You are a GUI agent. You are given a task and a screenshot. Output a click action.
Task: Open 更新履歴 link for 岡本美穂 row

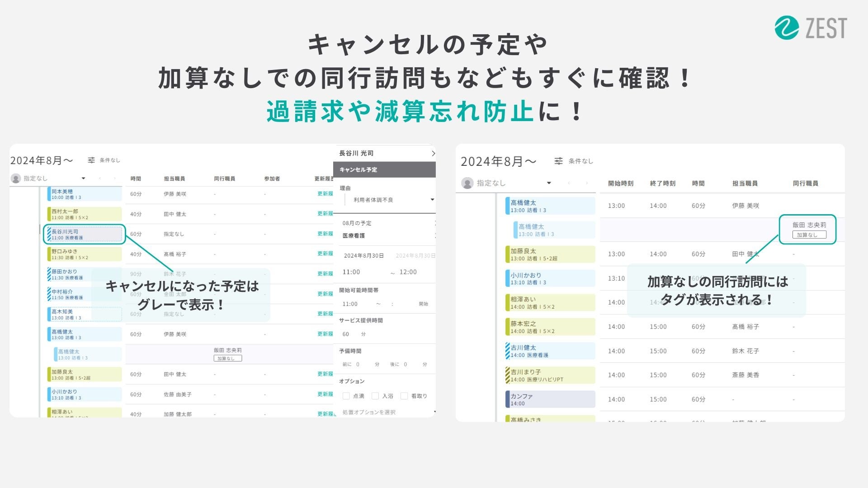coord(325,194)
